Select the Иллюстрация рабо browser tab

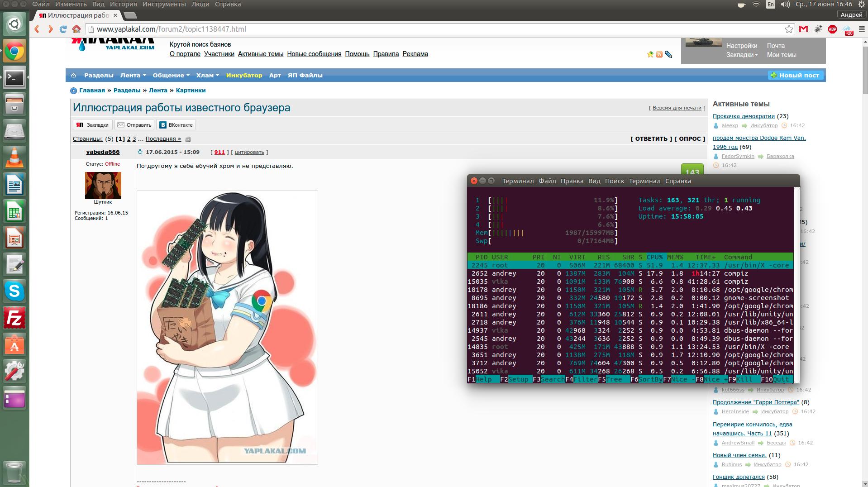(x=77, y=15)
